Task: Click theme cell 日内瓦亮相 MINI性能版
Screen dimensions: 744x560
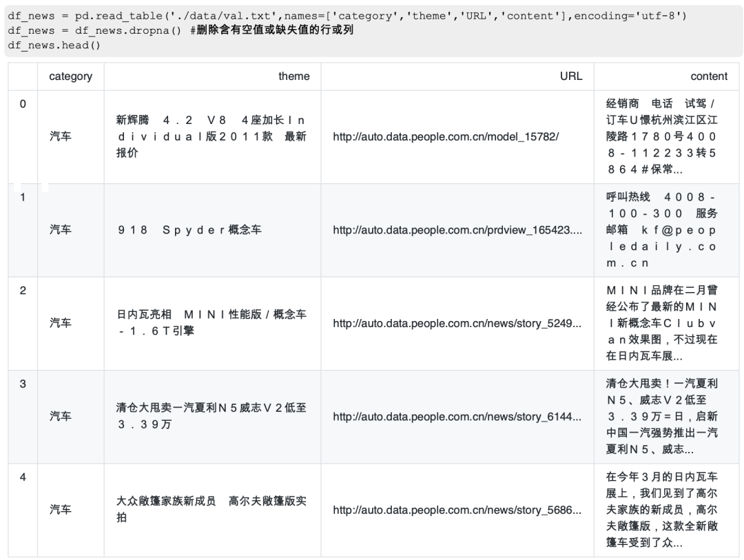Action: [x=211, y=323]
